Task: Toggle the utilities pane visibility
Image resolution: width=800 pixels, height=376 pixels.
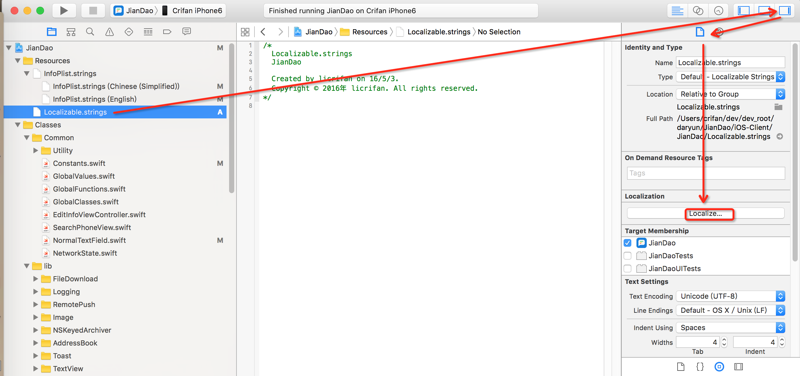Action: (784, 11)
